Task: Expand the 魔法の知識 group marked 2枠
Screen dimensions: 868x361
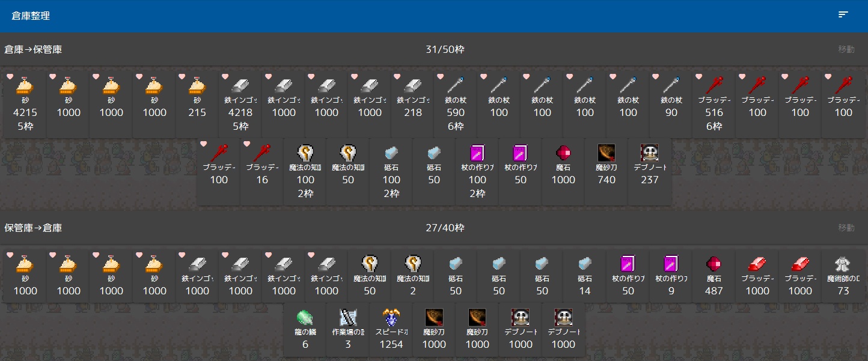Action: coord(305,171)
